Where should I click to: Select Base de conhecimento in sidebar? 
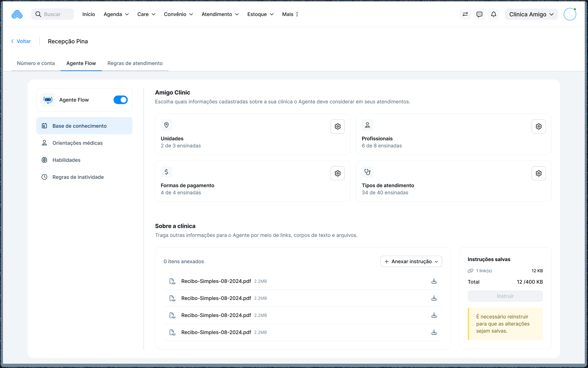point(84,126)
